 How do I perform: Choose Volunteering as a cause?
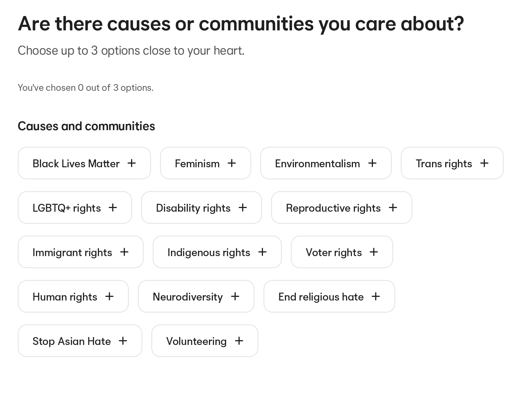click(x=204, y=341)
